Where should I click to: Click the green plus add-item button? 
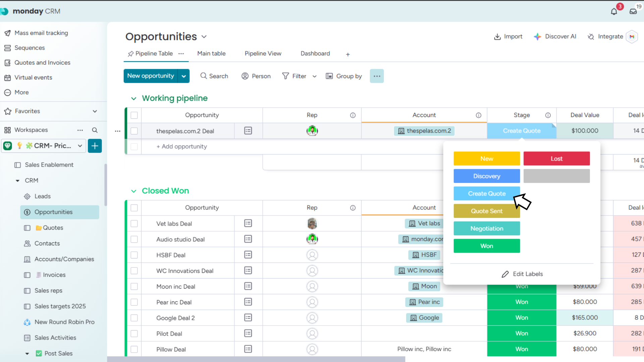tap(95, 146)
